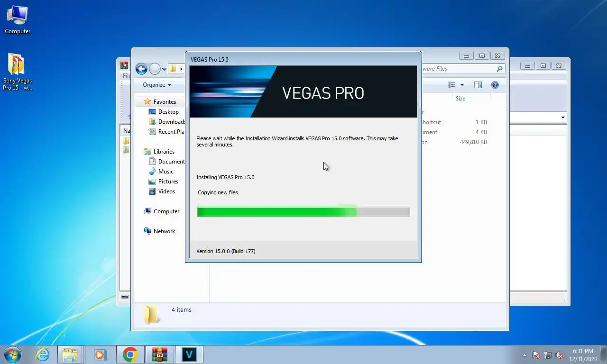Click the folder icon in the details pane

pos(151,314)
